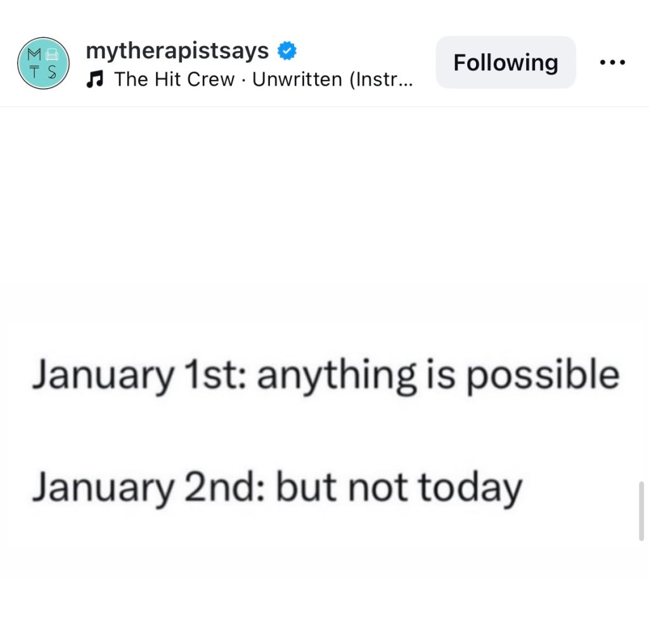Click the scrollbar handle on the right
This screenshot has width=649, height=644.
641,511
